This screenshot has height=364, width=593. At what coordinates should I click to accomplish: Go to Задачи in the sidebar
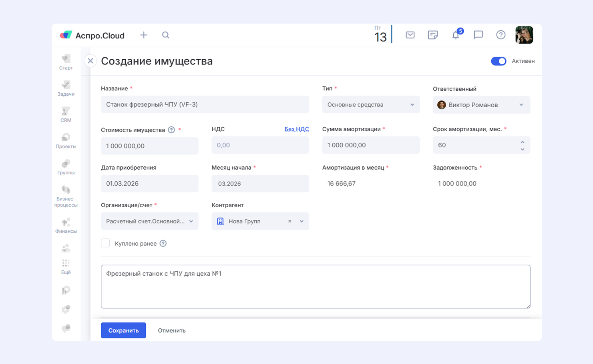pos(66,88)
